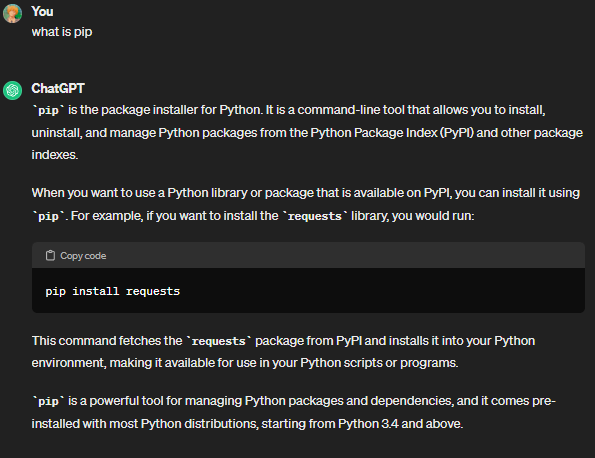Click the dark header bar of the code block
The height and width of the screenshot is (458, 595).
point(308,255)
